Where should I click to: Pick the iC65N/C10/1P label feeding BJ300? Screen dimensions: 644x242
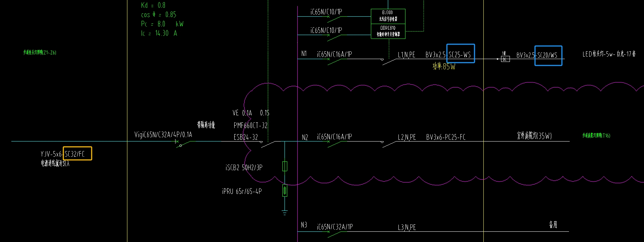[326, 12]
